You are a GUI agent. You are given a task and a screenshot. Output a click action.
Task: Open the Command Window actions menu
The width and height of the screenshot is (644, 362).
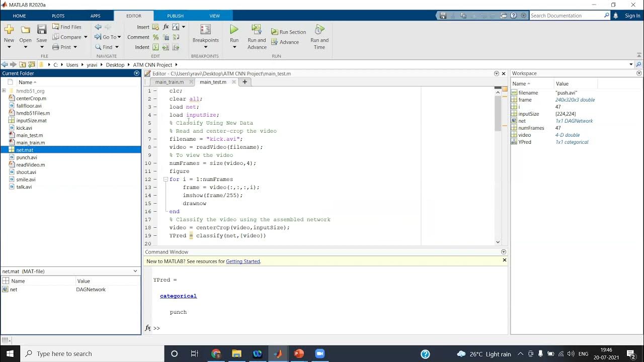pyautogui.click(x=503, y=252)
